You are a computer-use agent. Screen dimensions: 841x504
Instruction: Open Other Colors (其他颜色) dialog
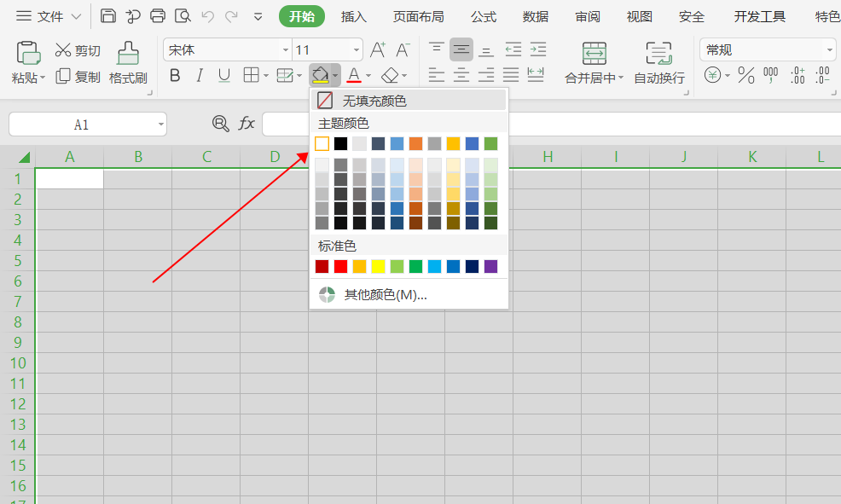409,294
